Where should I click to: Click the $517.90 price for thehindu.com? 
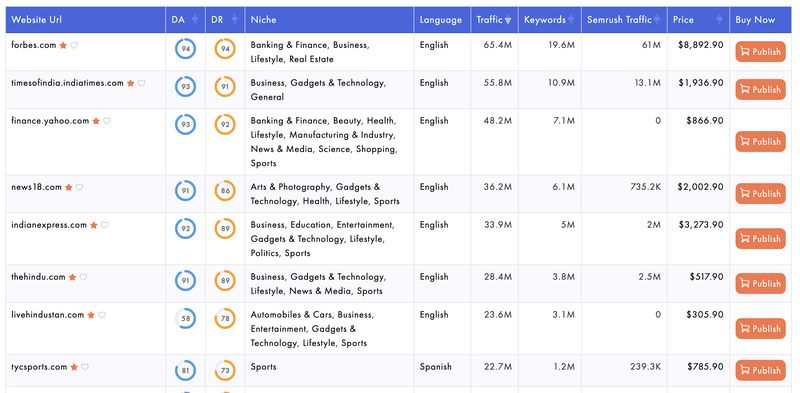pos(706,277)
